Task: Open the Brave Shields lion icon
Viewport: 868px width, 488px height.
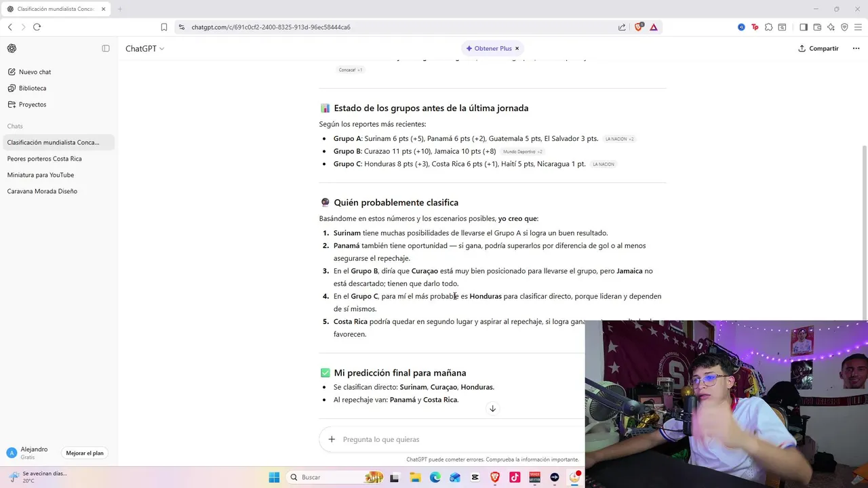Action: 638,27
